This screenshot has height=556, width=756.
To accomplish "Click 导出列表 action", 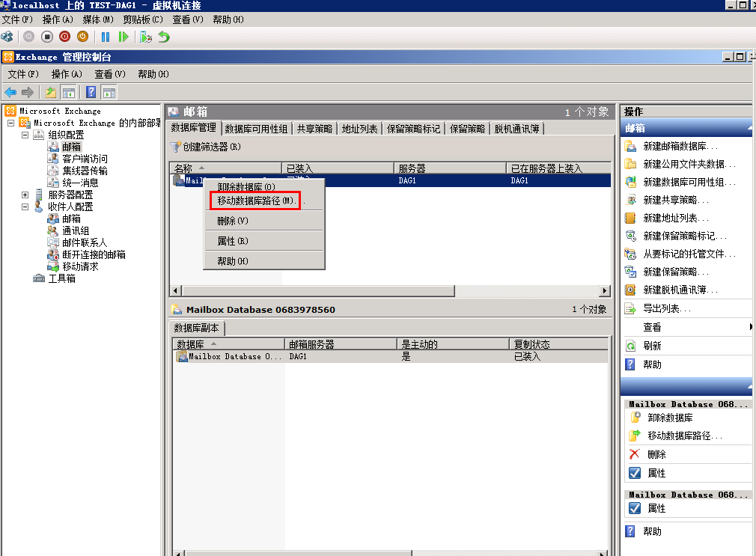I will [x=667, y=308].
